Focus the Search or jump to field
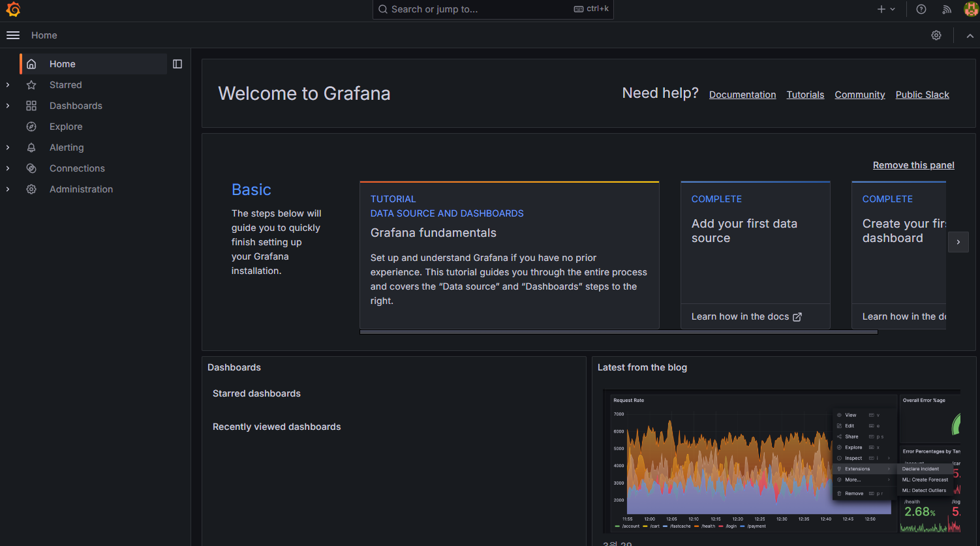Image resolution: width=980 pixels, height=546 pixels. coord(493,9)
